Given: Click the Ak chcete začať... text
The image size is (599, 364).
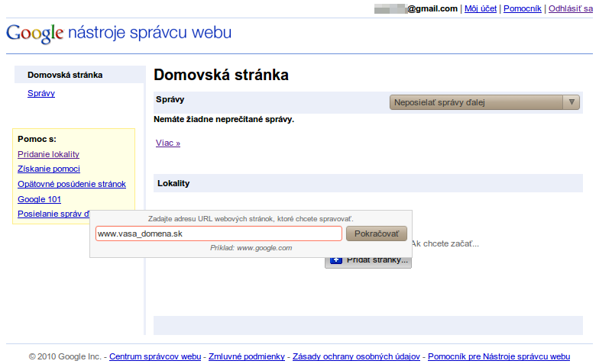Looking at the screenshot, I should [x=445, y=243].
